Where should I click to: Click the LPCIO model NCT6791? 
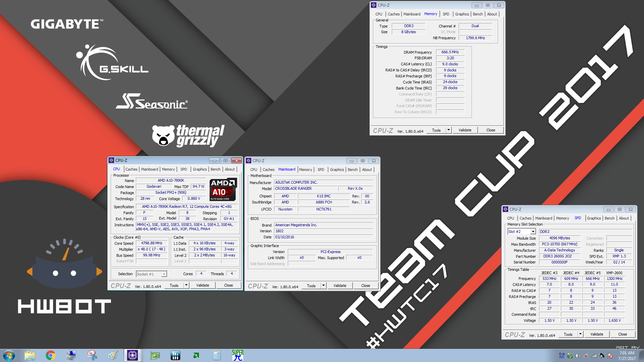(324, 209)
